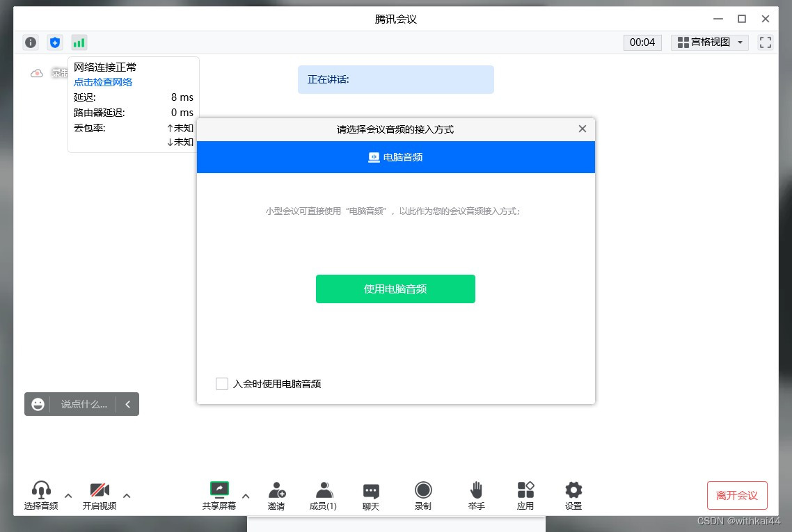Open the emoji picker beside the chat box
792x532 pixels.
[38, 404]
